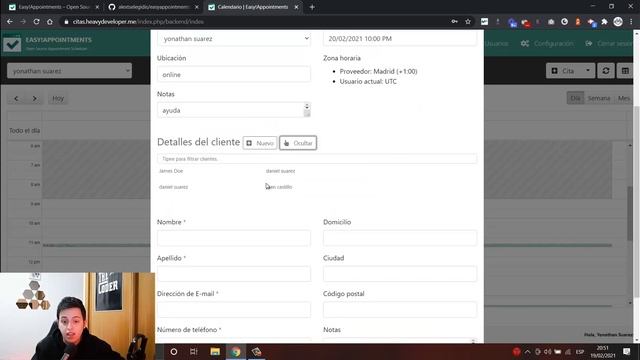This screenshot has width=640, height=360.
Task: Select daniel suarez in the right client column
Action: (280, 171)
